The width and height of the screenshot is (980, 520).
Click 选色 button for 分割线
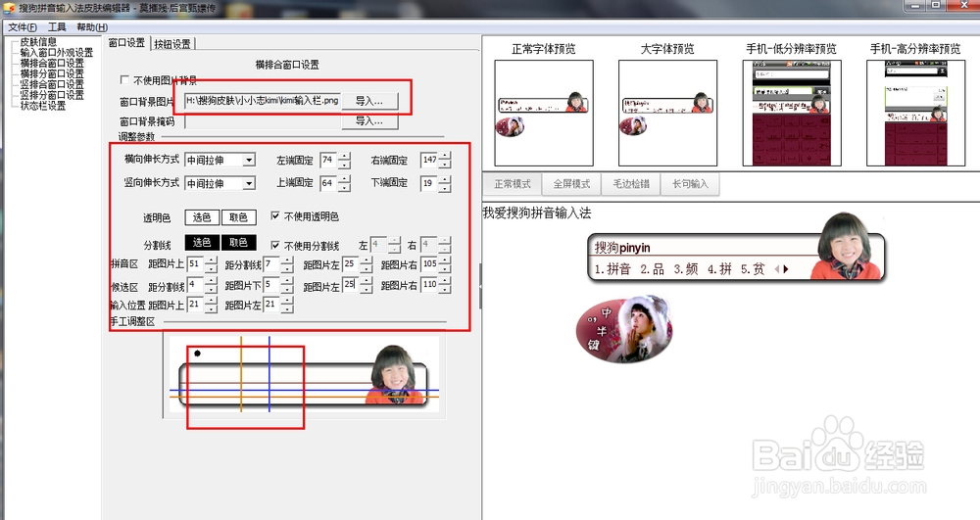pyautogui.click(x=202, y=243)
